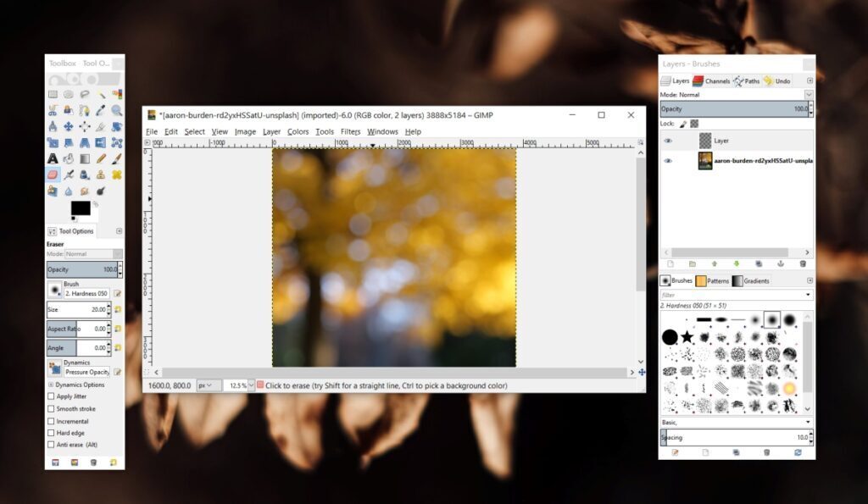The height and width of the screenshot is (504, 868).
Task: Open the Basic brushes category dropdown
Action: pos(736,421)
